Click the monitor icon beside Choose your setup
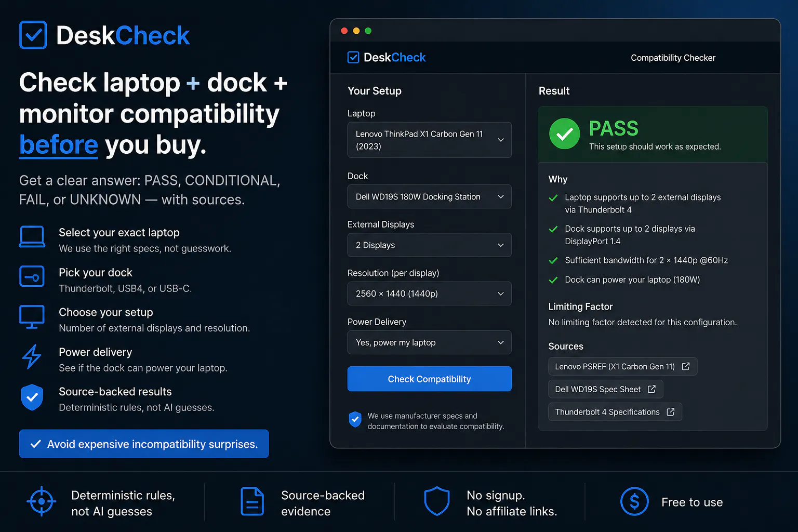The height and width of the screenshot is (532, 798). (x=32, y=317)
